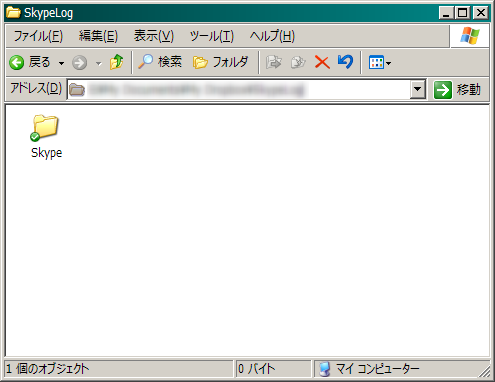Image resolution: width=495 pixels, height=382 pixels.
Task: Toggle the フォルダ folders pane button
Action: click(x=221, y=62)
